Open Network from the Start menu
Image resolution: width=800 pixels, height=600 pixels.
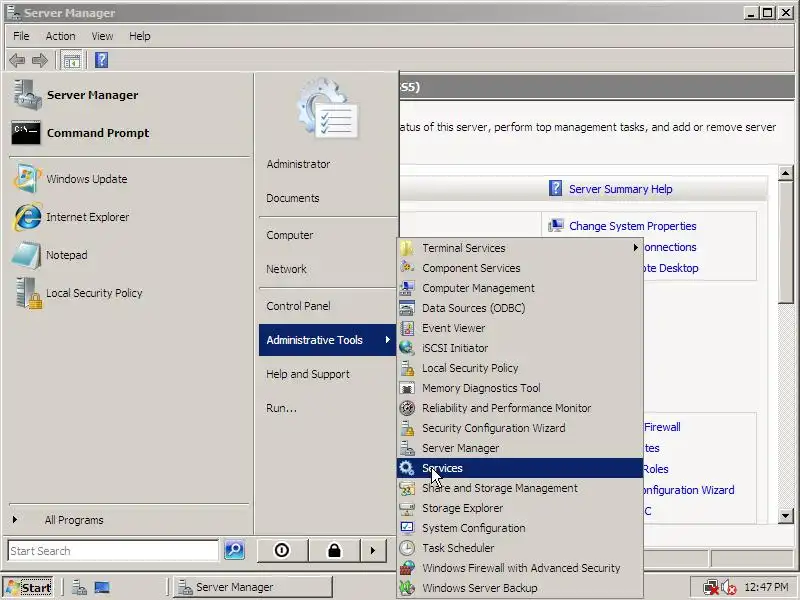pos(327,269)
